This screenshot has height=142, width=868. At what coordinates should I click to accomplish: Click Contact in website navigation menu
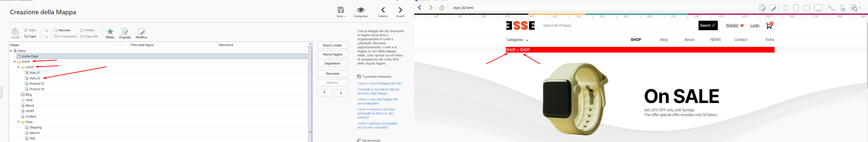click(x=741, y=40)
